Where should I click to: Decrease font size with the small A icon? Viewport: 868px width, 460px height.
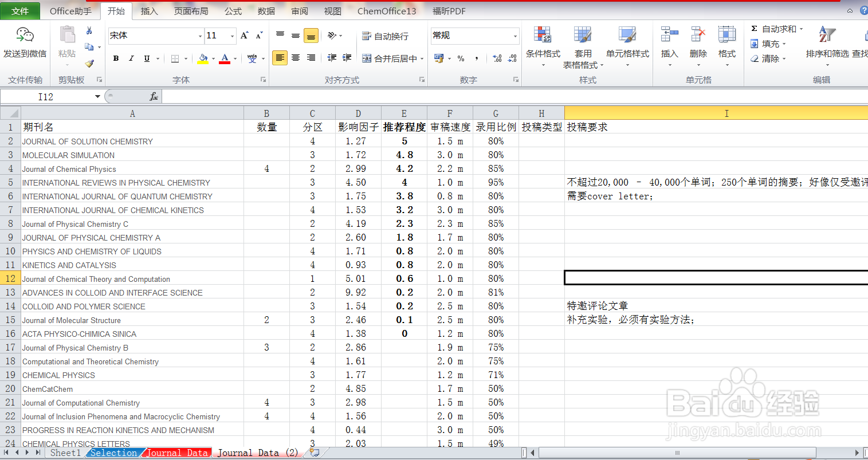point(259,36)
